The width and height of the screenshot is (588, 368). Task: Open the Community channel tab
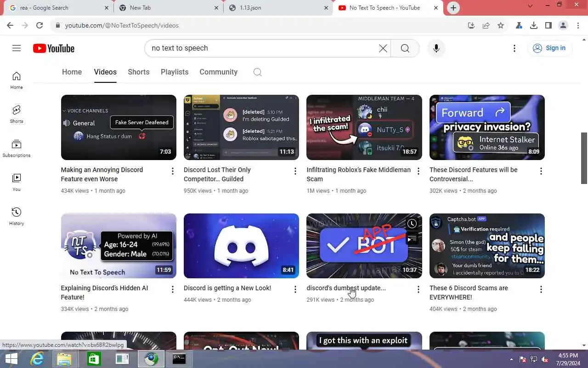point(218,72)
